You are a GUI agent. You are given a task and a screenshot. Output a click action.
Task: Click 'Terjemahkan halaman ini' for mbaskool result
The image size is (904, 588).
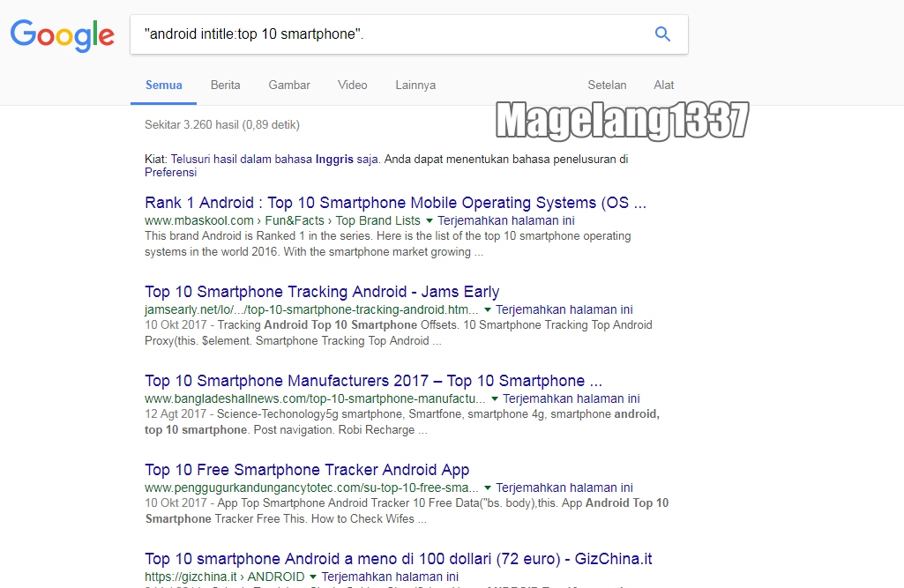click(506, 220)
